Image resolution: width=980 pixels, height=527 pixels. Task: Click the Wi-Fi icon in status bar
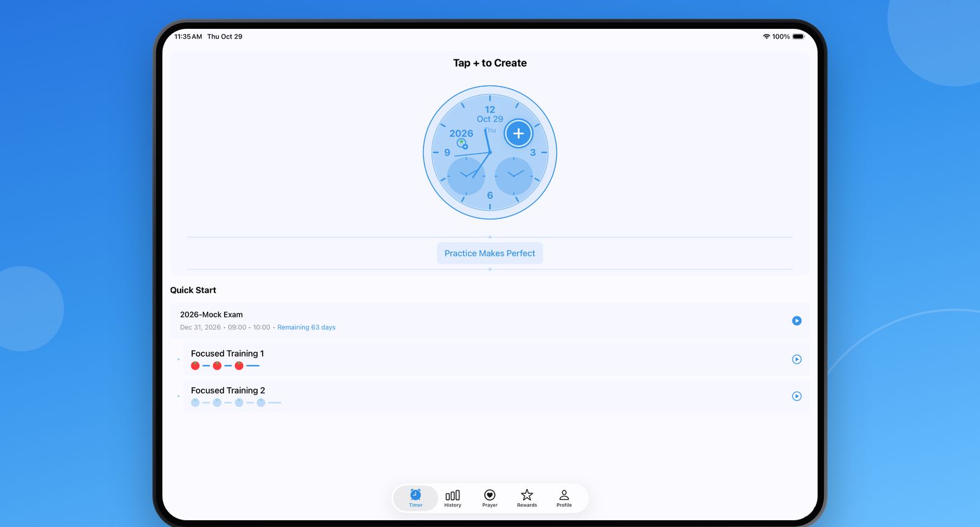click(766, 37)
